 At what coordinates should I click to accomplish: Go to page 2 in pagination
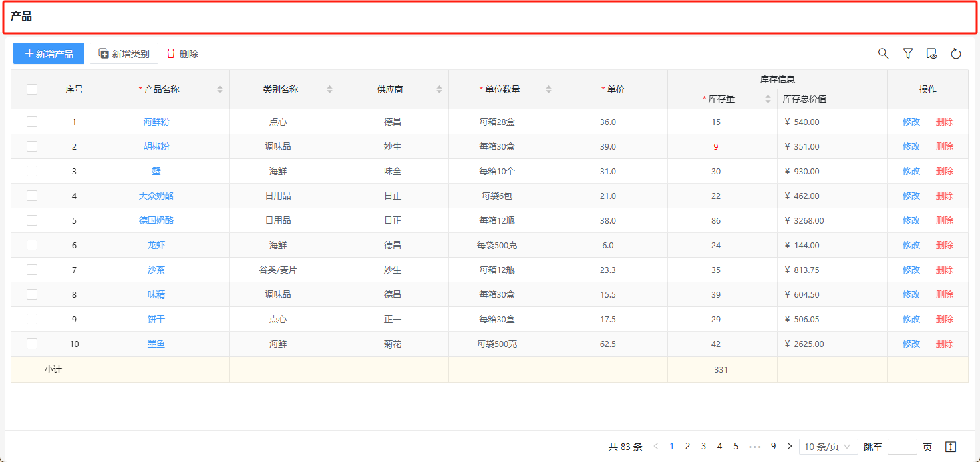click(x=687, y=446)
